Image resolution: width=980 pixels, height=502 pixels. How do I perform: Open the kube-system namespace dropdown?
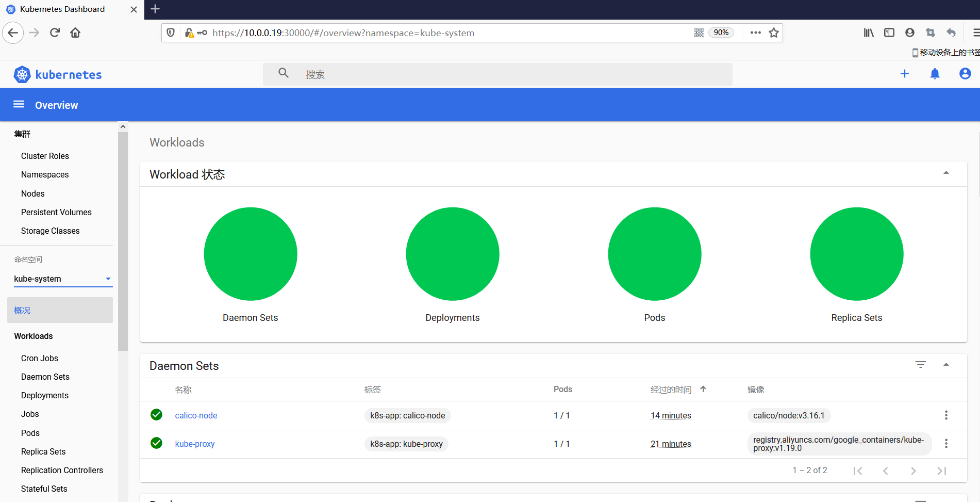click(63, 279)
